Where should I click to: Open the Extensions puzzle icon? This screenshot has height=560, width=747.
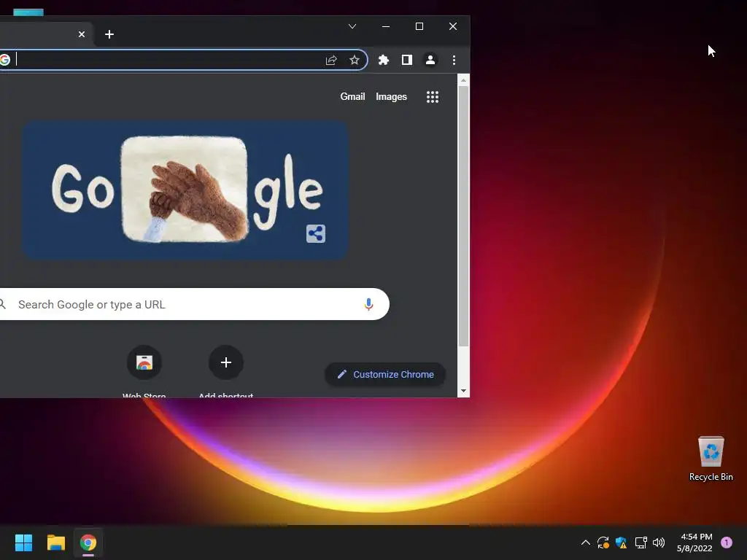[x=384, y=60]
